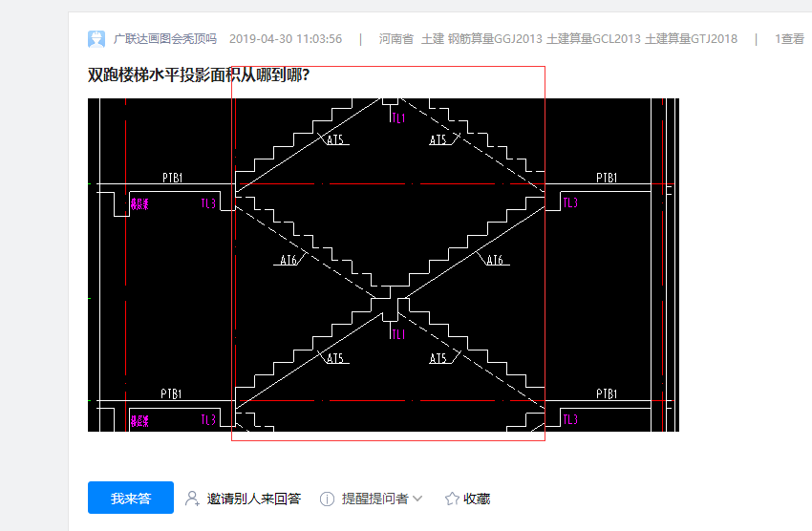Click the question title 双跑楼梯水平投影面积从哪到哪?

pos(199,75)
